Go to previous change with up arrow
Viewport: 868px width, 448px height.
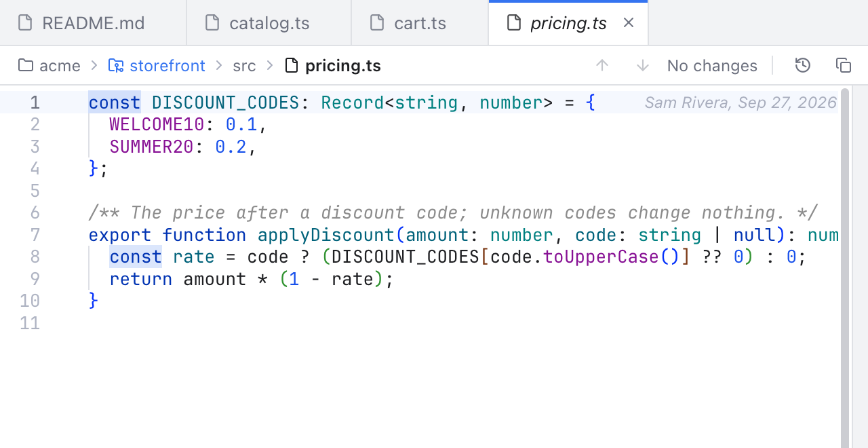click(602, 66)
